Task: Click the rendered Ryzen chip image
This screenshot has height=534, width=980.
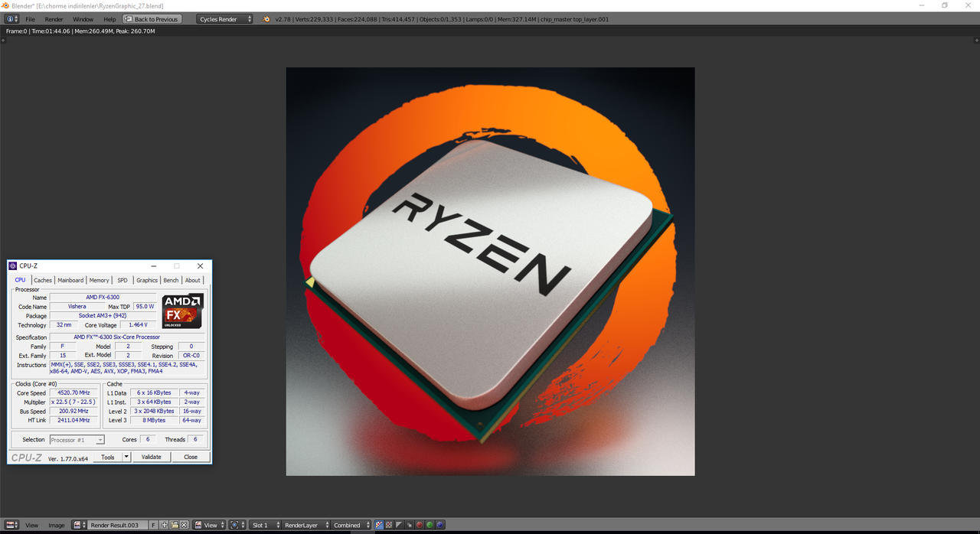Action: tap(490, 272)
